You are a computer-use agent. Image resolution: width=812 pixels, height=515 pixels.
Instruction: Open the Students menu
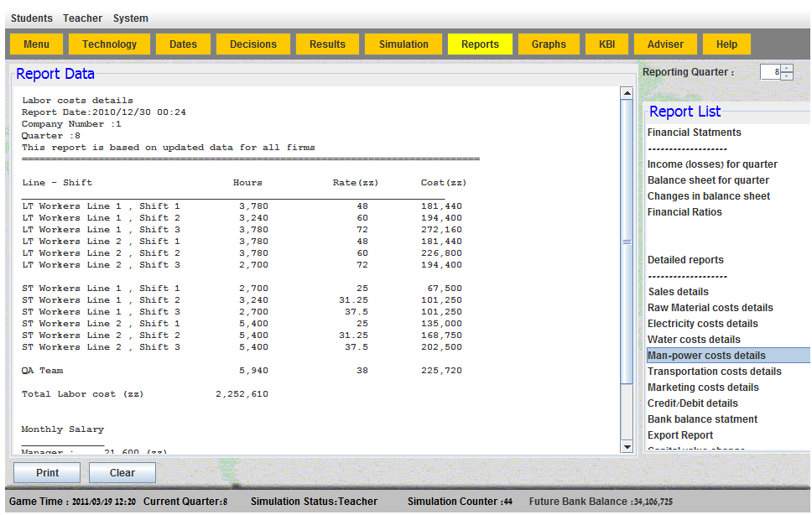pyautogui.click(x=32, y=18)
